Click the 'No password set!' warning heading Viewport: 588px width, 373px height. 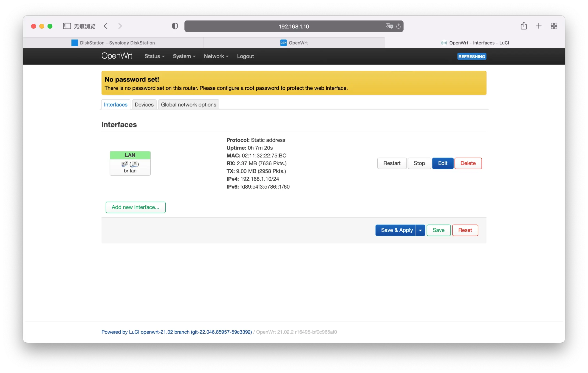pyautogui.click(x=132, y=79)
